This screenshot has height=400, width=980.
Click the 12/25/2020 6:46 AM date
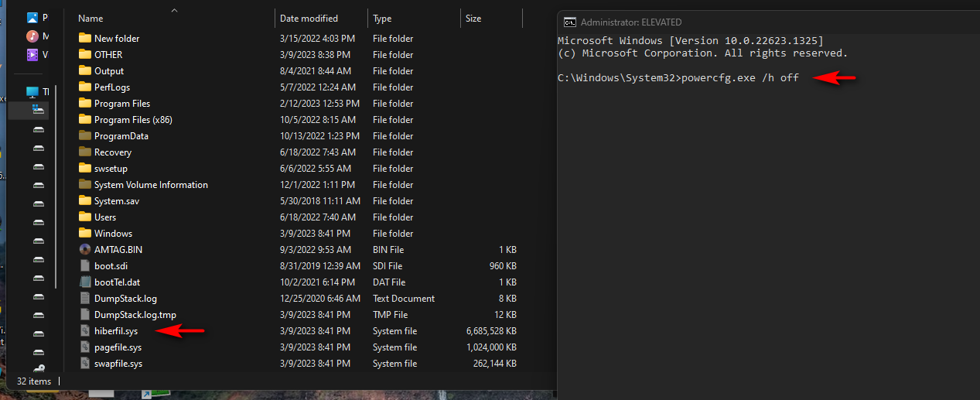[x=320, y=298]
